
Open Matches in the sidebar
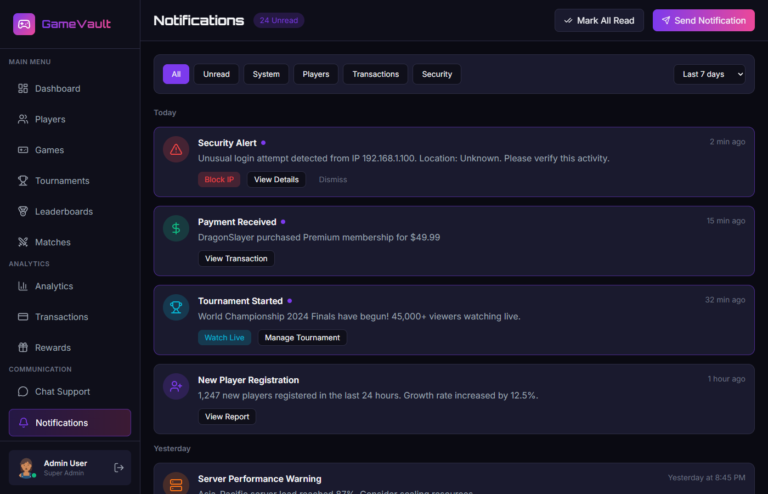click(70, 242)
